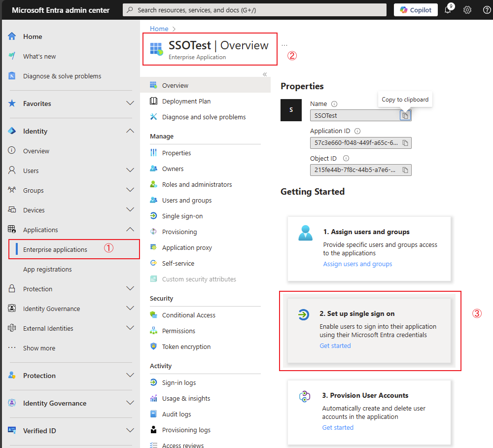Click the info icon next to Application ID
Image resolution: width=493 pixels, height=448 pixels.
pos(357,131)
